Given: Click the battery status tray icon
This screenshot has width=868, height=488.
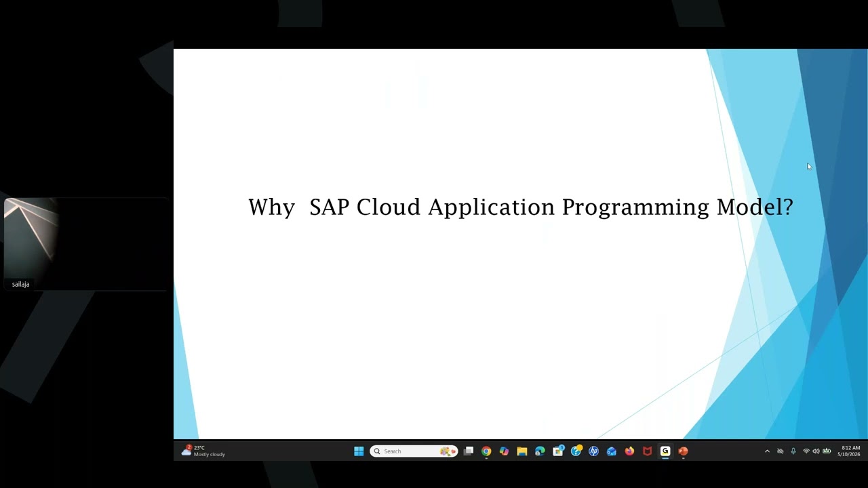Looking at the screenshot, I should pyautogui.click(x=827, y=451).
